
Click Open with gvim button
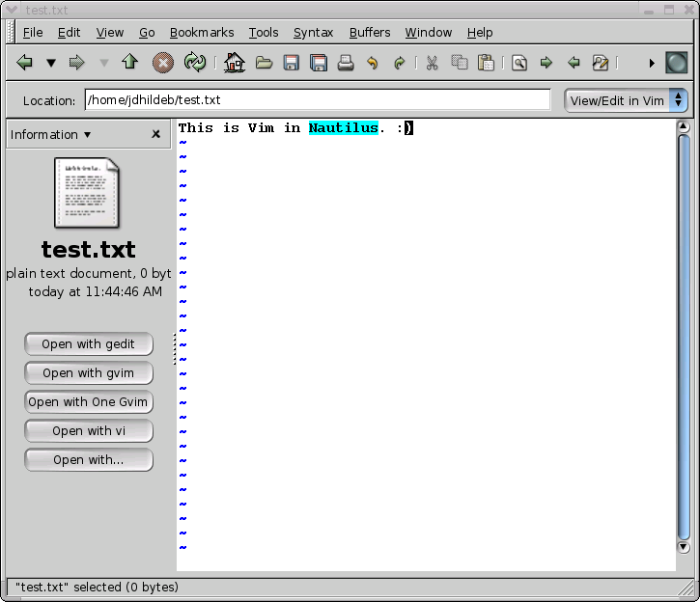[x=89, y=373]
